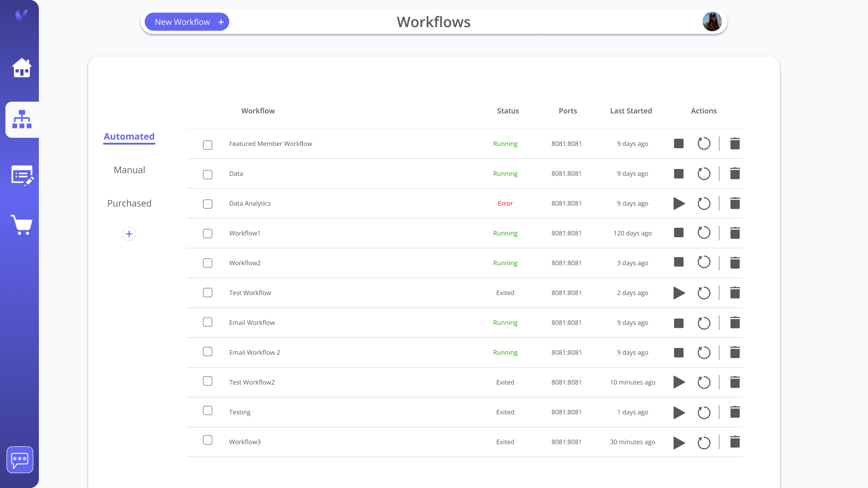
Task: Click the red Error status text
Action: click(505, 203)
